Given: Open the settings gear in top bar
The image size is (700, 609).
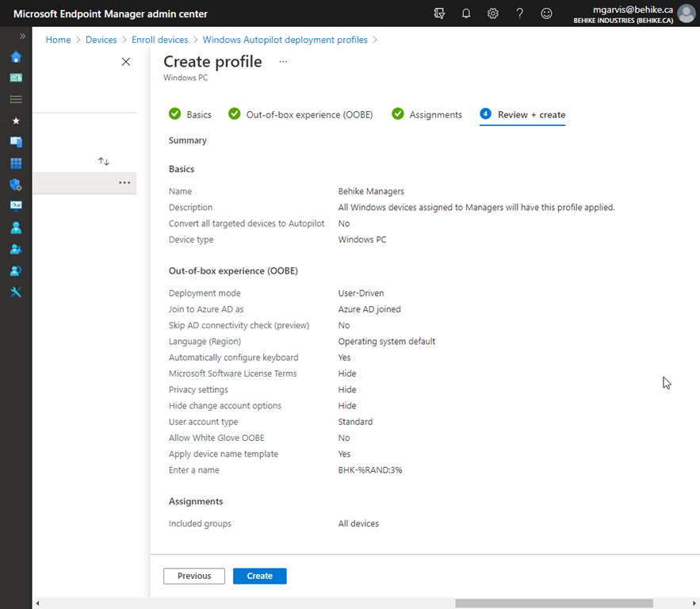Looking at the screenshot, I should 492,13.
